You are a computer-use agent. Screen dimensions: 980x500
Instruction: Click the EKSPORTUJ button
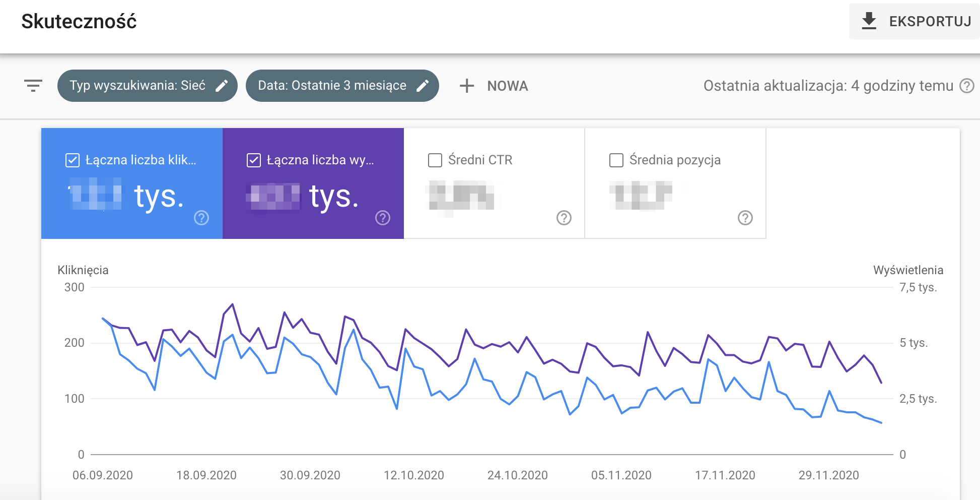point(914,21)
